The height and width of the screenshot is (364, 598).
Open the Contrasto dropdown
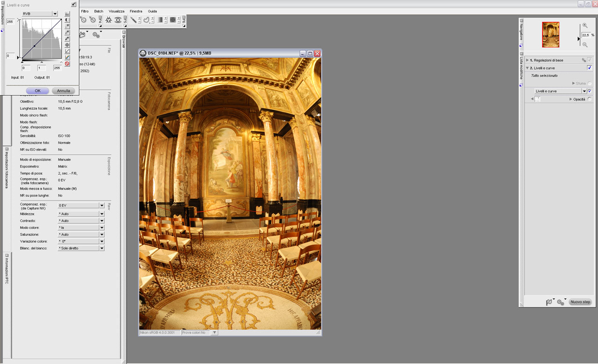point(102,221)
